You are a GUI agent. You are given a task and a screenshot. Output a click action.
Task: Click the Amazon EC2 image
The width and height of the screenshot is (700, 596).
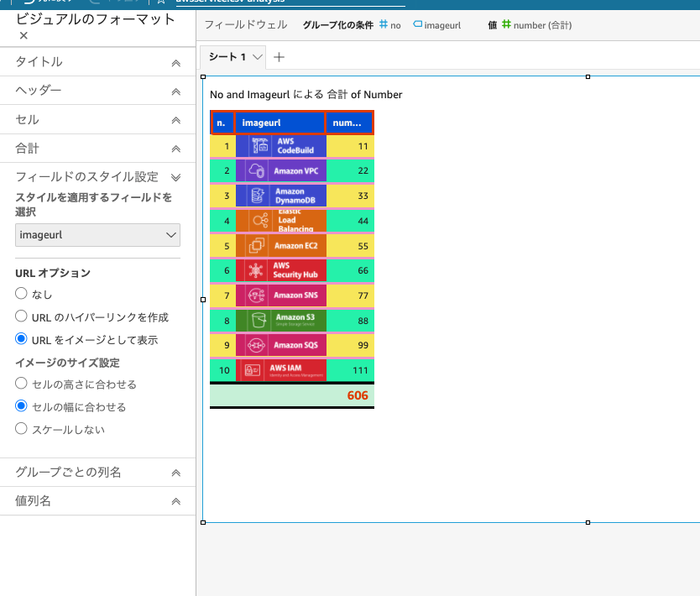(x=281, y=246)
